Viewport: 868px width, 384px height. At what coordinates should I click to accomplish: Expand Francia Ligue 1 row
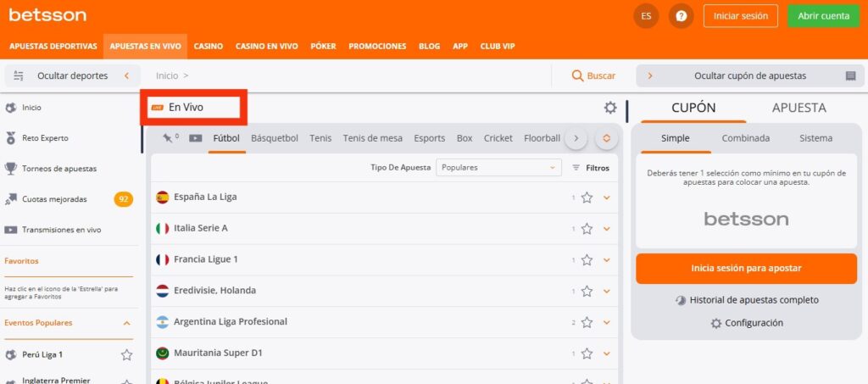(x=607, y=259)
